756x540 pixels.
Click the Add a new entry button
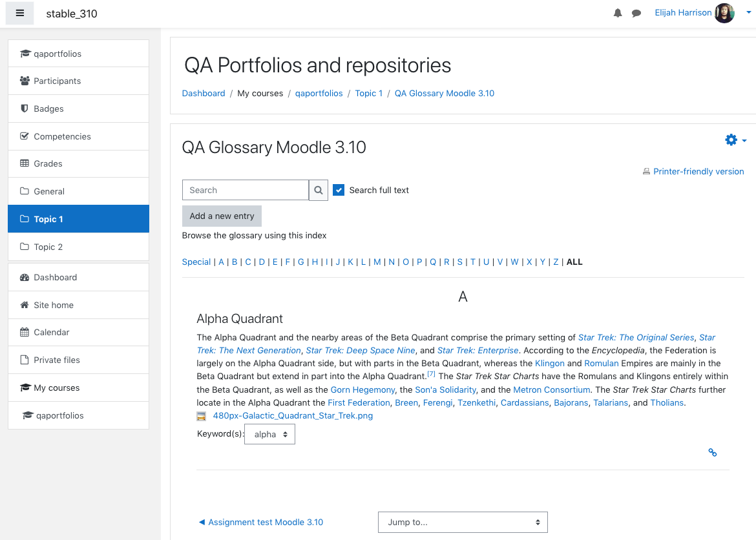point(222,216)
